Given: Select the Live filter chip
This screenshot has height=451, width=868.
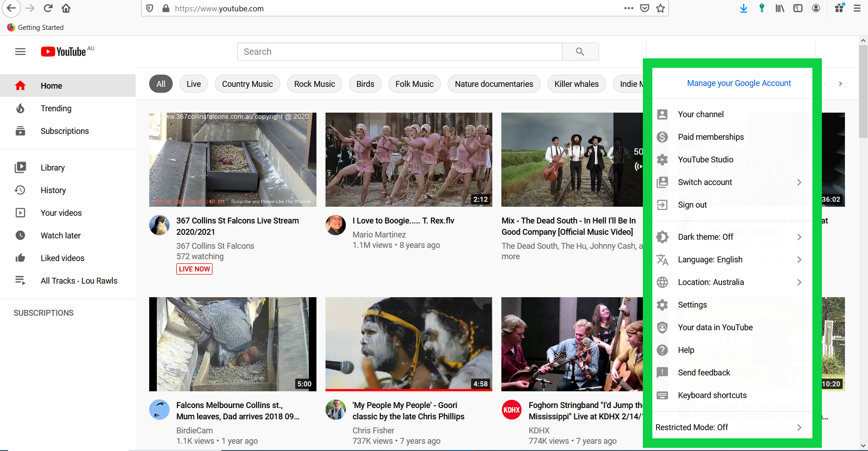Looking at the screenshot, I should pyautogui.click(x=193, y=84).
